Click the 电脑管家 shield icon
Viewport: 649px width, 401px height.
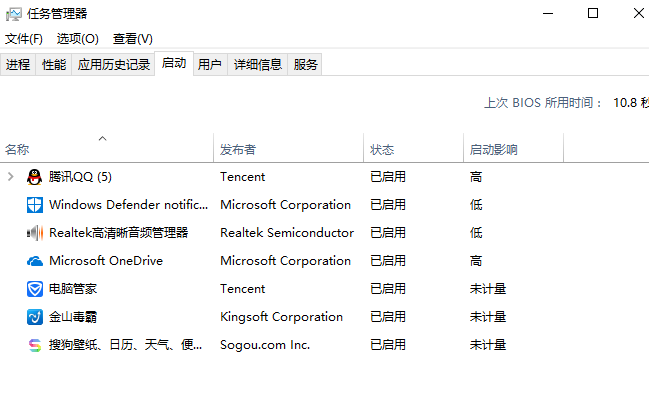coord(35,289)
